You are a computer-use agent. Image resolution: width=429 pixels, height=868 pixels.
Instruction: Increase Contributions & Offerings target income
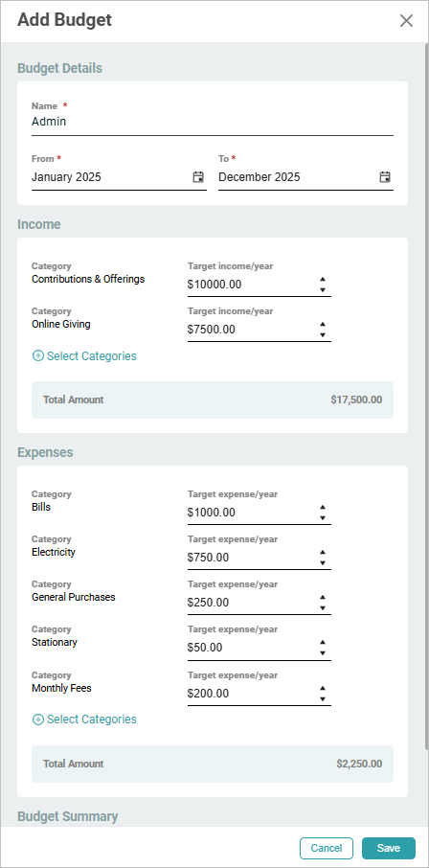[323, 279]
